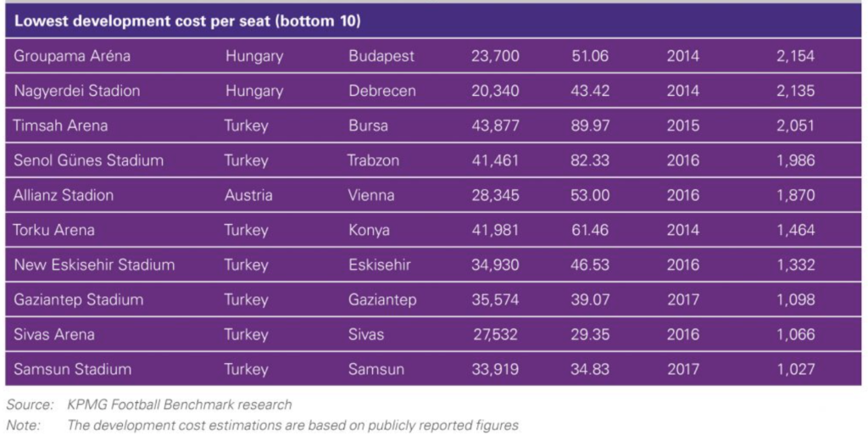Select the Vienna city cell

[x=371, y=195]
